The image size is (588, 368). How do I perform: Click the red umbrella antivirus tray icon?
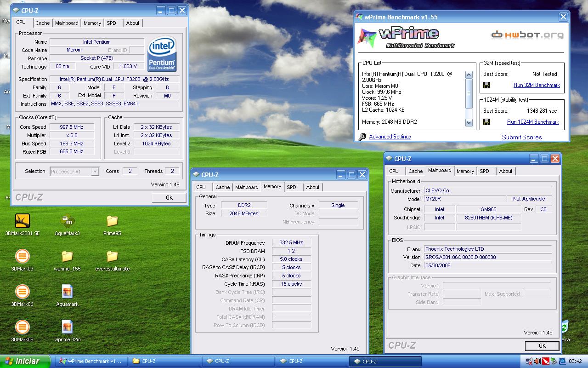click(545, 361)
